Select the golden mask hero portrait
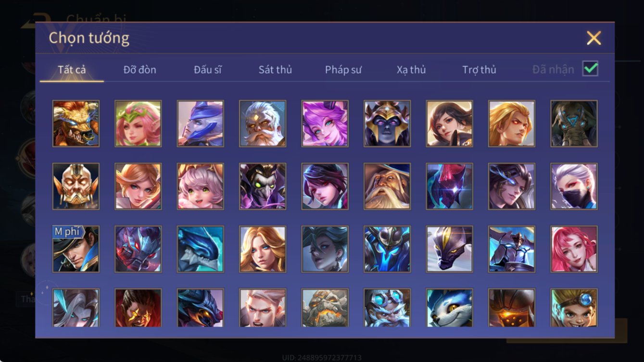This screenshot has height=362, width=644. tap(76, 187)
